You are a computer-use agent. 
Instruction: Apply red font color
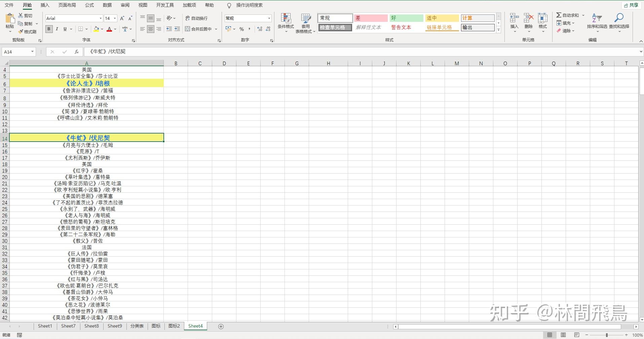[109, 29]
